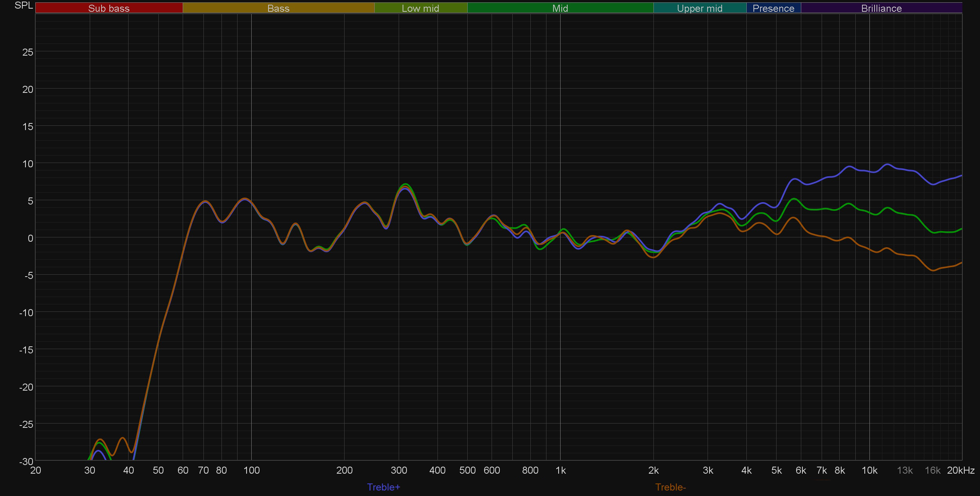Click the 20kHz frequency axis label
This screenshot has width=980, height=496.
click(960, 471)
